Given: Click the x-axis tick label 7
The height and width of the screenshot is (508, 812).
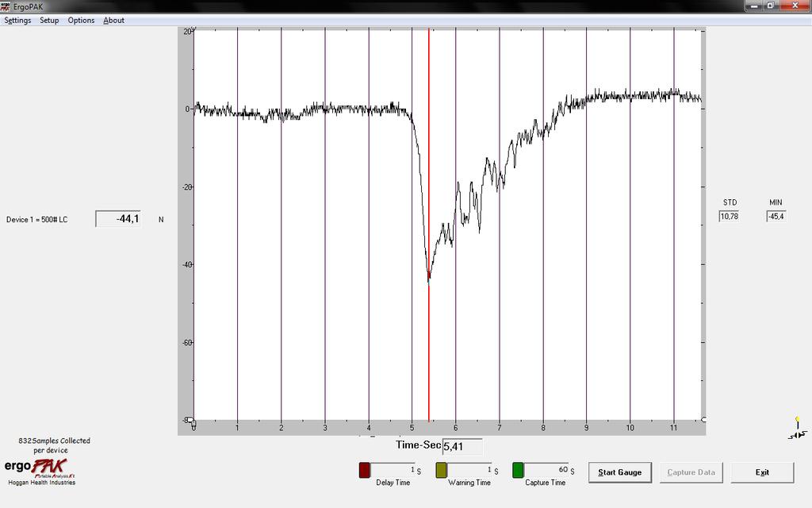Looking at the screenshot, I should [500, 428].
